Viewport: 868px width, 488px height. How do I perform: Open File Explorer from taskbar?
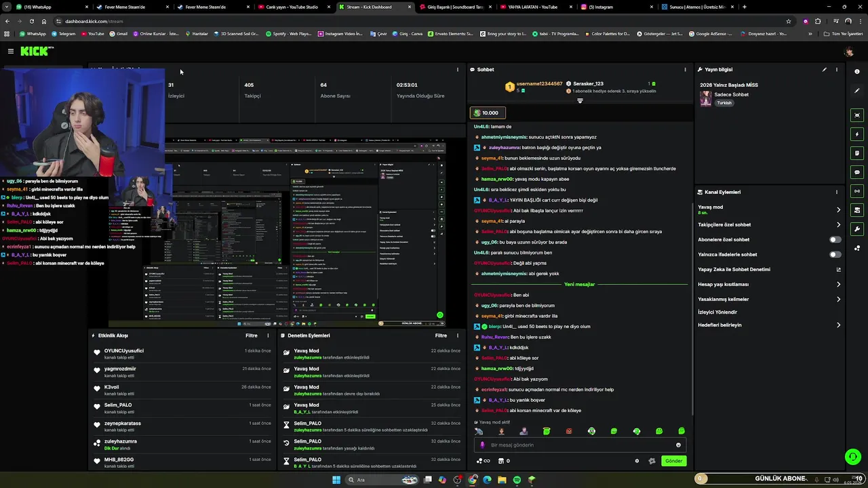[502, 480]
